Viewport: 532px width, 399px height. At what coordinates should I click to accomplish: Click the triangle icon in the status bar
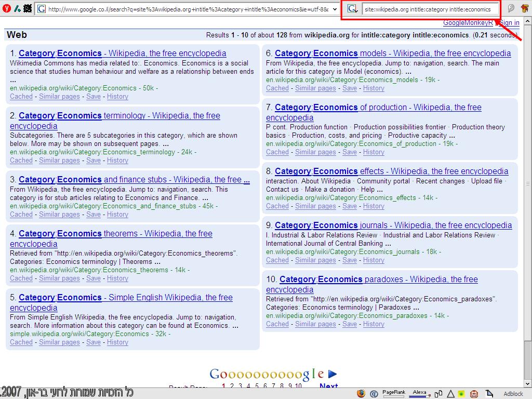[x=450, y=394]
